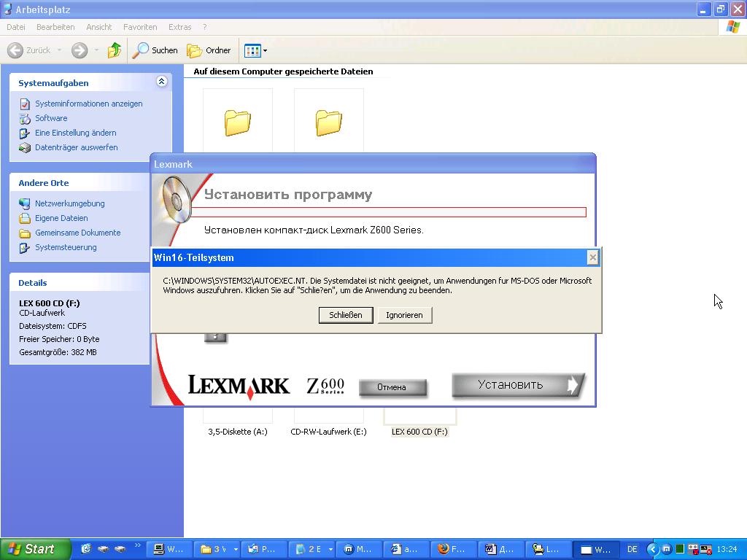Switch to the a... taskbar button
Screen dimensions: 747x560
405,550
